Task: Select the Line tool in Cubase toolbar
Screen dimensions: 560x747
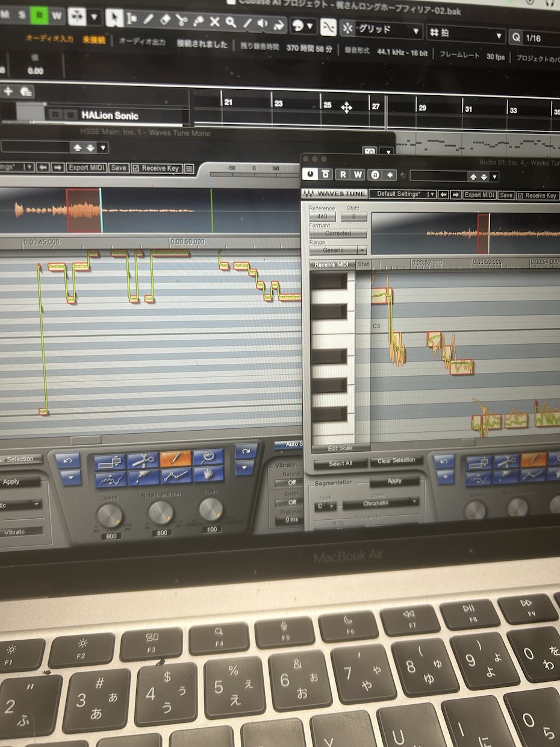Action: (x=247, y=23)
